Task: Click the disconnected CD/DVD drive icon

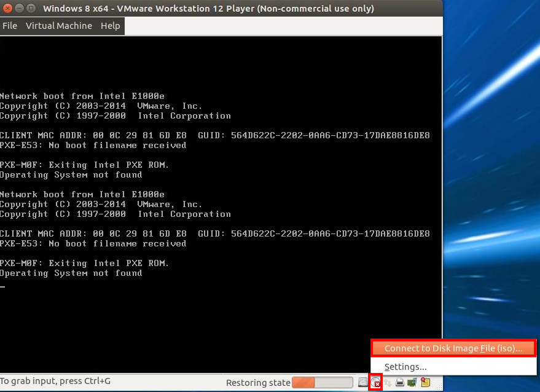Action: point(375,382)
